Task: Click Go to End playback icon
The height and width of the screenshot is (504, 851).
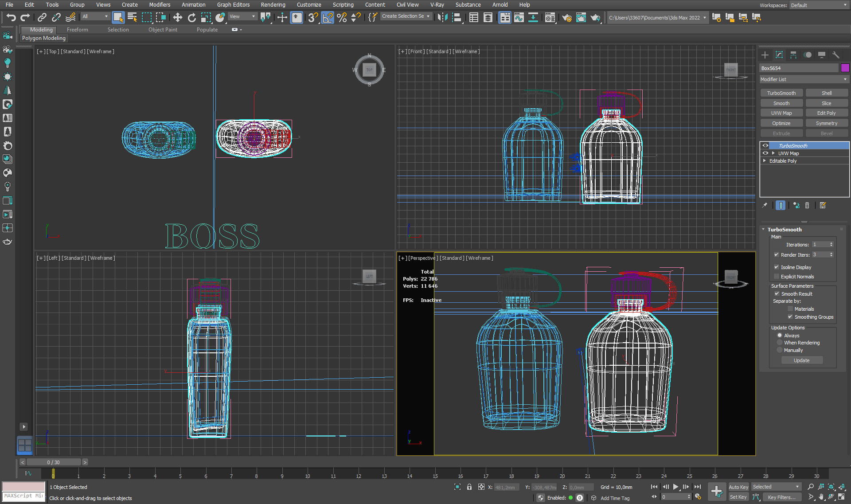Action: coord(697,487)
